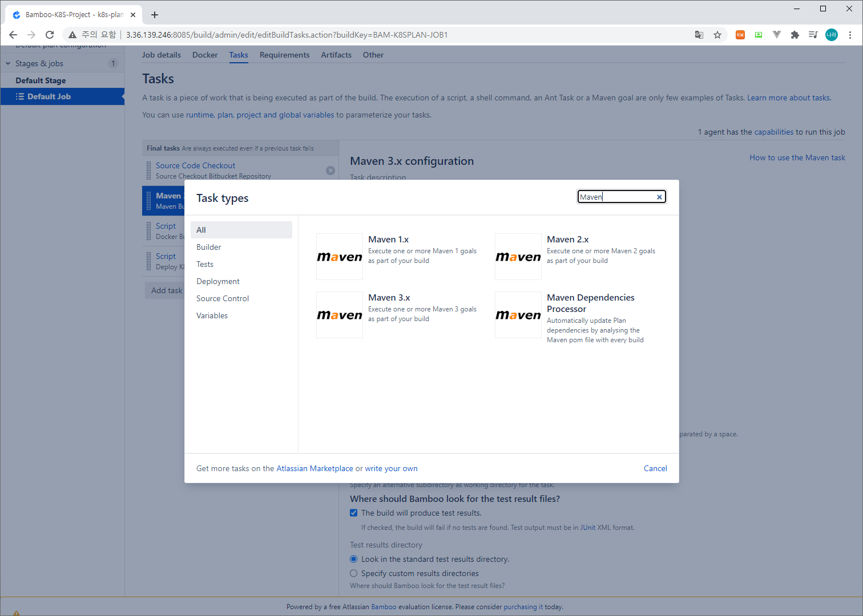Open the Atlassian Marketplace link
This screenshot has height=616, width=863.
pyautogui.click(x=314, y=468)
